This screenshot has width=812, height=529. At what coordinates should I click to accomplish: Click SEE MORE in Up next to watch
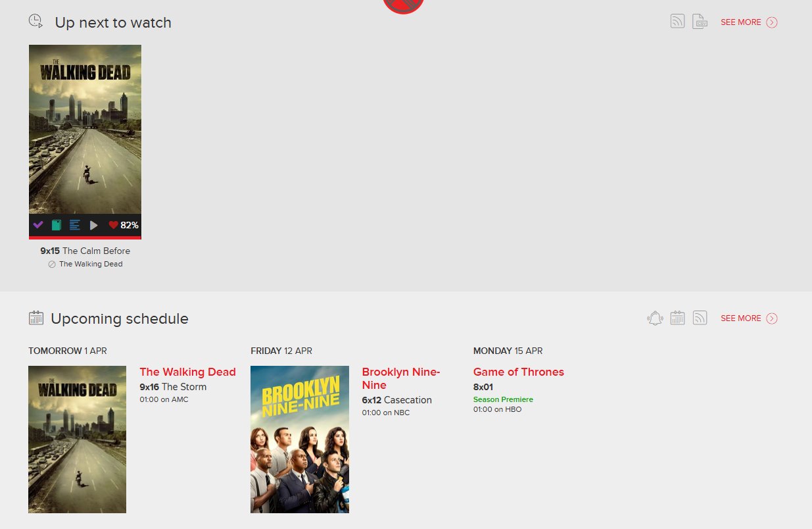pyautogui.click(x=741, y=22)
